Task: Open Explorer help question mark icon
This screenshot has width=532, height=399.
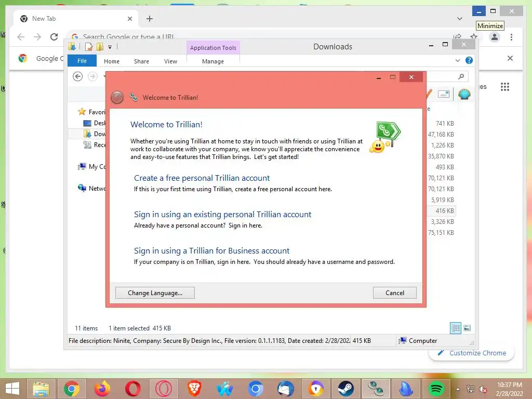Action: [x=469, y=60]
